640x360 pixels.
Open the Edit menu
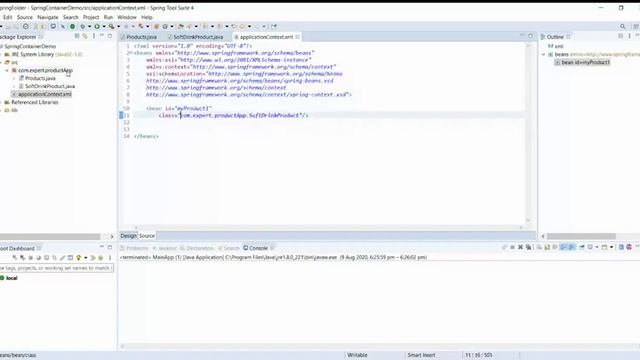pos(7,17)
